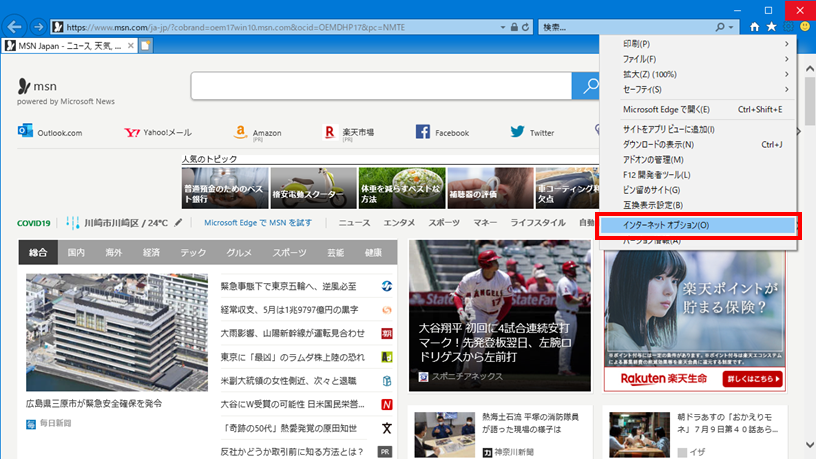Open 補聴器の評価 topic thumbnail
This screenshot has height=459, width=816.
coord(490,188)
